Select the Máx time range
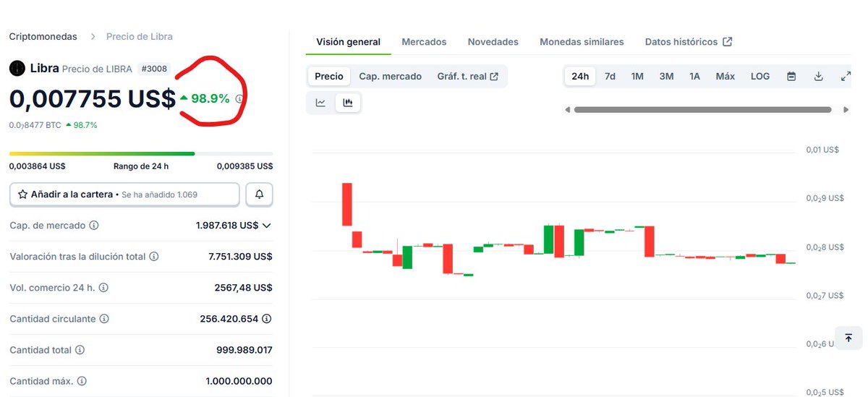Viewport: 868px width, 397px height. [x=726, y=76]
